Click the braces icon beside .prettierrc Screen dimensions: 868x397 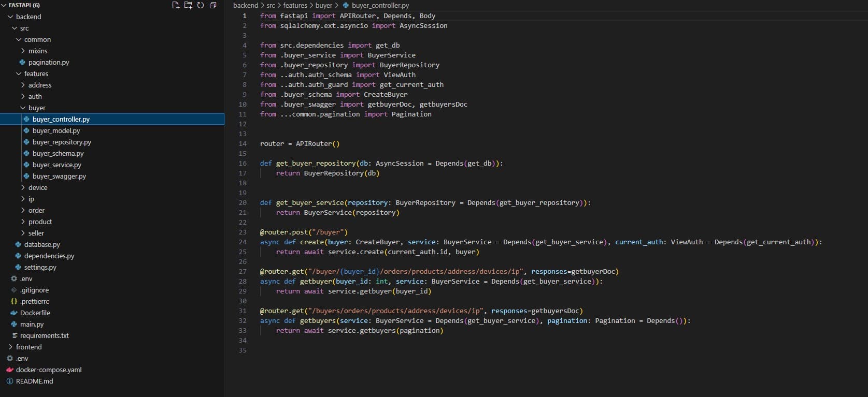(14, 301)
